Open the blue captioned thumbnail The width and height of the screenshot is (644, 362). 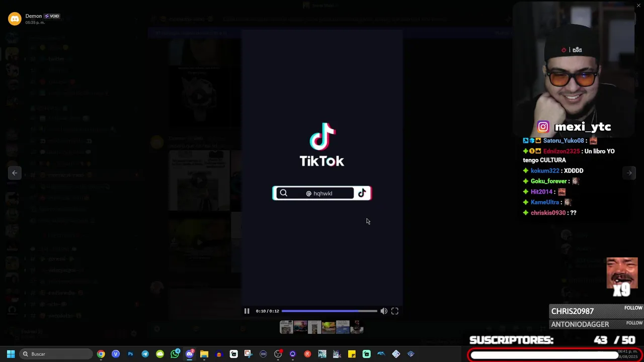tap(343, 327)
